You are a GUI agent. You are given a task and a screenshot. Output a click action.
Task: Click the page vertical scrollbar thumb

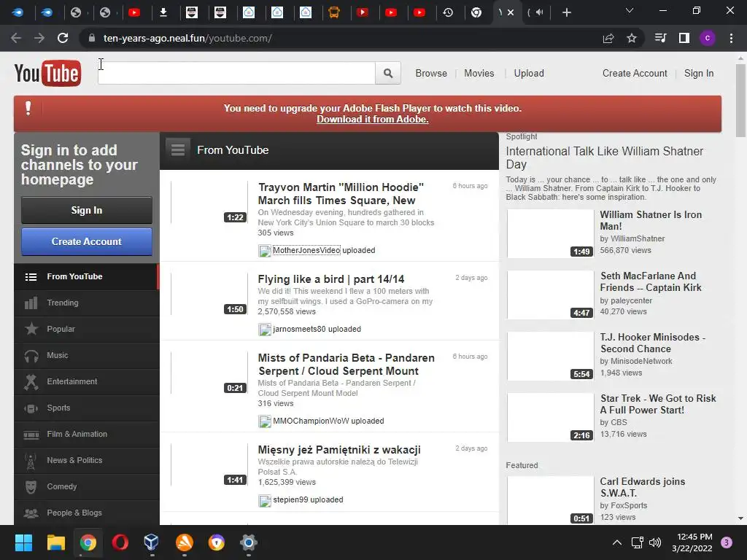740,100
